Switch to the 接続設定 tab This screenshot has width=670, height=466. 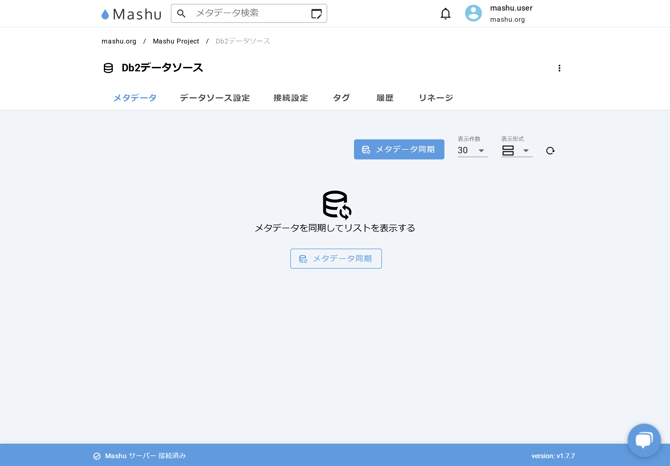291,98
